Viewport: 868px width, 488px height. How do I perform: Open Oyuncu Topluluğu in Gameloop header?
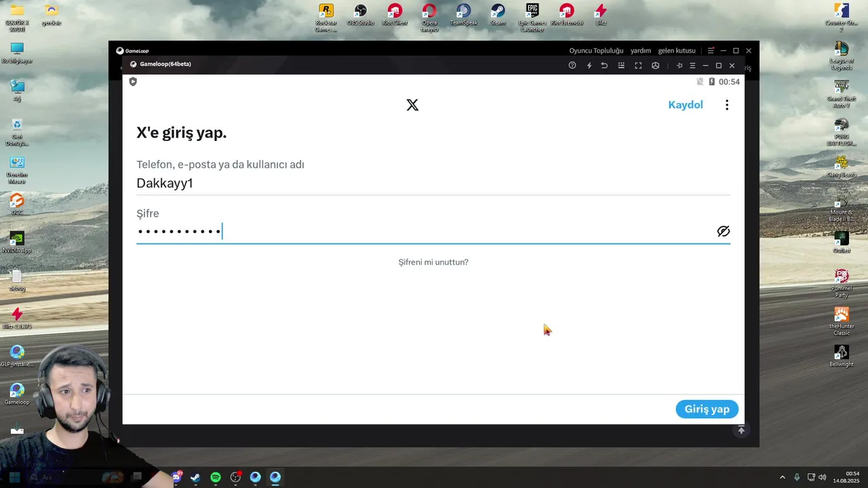(596, 51)
